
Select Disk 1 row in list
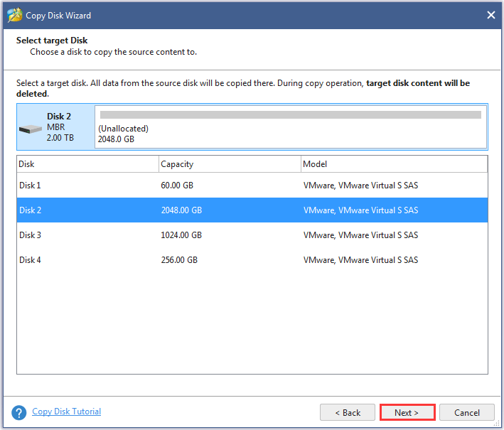pos(252,186)
